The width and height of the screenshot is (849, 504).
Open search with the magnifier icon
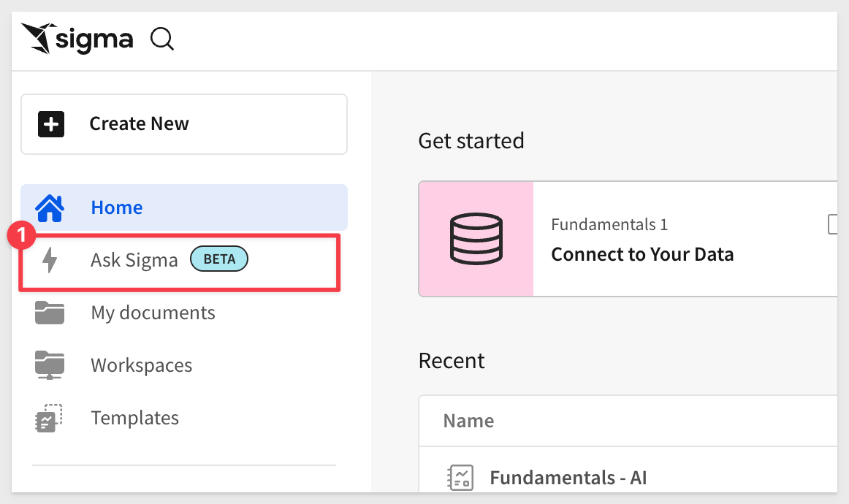click(162, 39)
